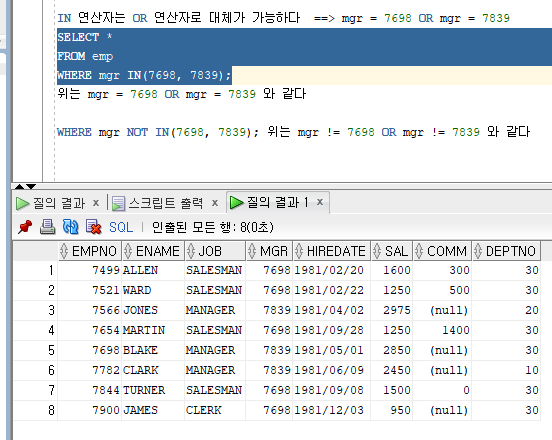Click EMPNO cell 7566
The width and height of the screenshot is (552, 440).
[90, 310]
